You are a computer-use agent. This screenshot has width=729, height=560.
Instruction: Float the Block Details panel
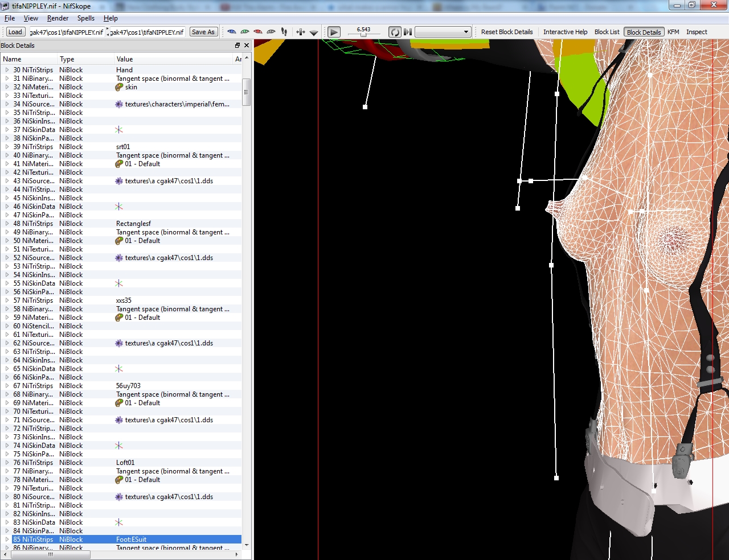click(237, 46)
